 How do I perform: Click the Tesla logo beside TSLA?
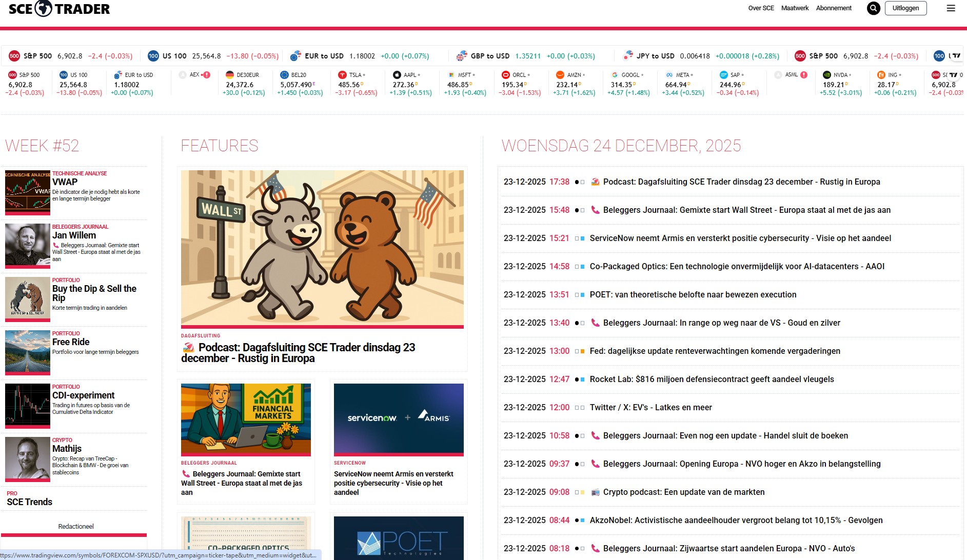[342, 75]
